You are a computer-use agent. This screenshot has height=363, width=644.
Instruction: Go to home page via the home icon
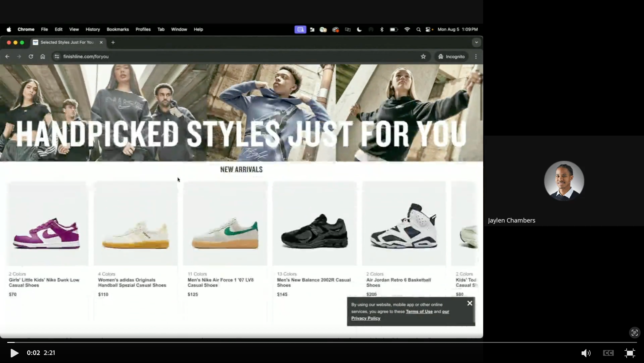[x=43, y=57]
